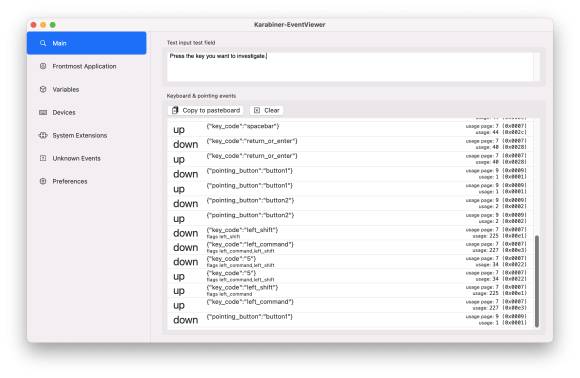The image size is (580, 378).
Task: Select the button2 down event row
Action: [350, 203]
